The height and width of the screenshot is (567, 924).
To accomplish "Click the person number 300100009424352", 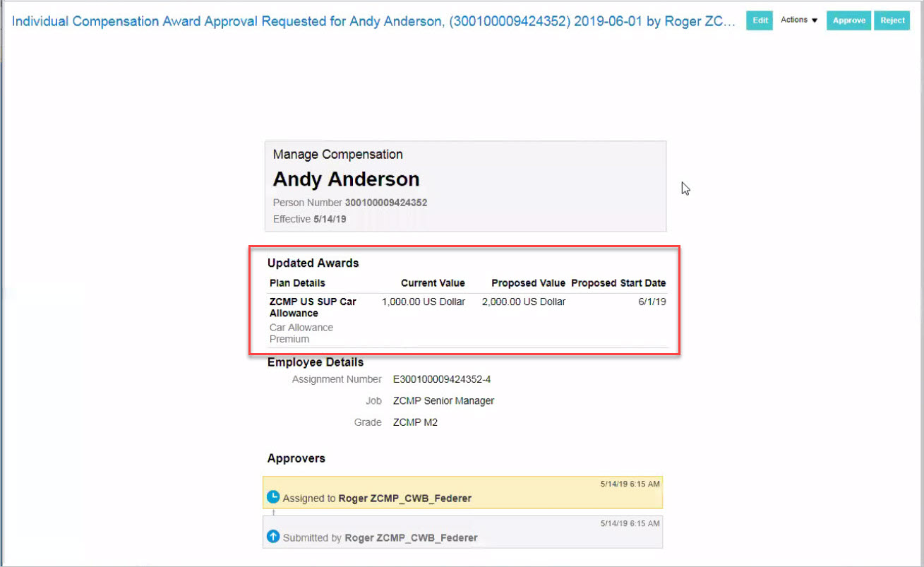I will (x=385, y=203).
